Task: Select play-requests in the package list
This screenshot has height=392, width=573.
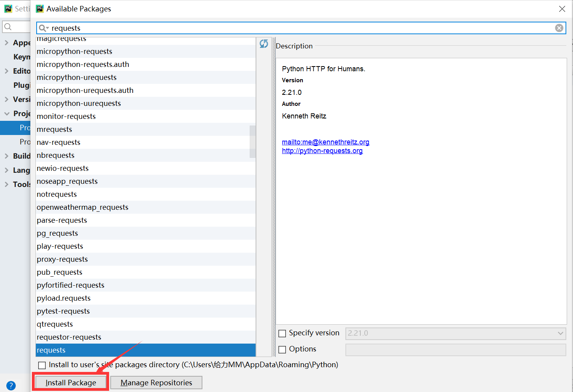Action: point(146,246)
